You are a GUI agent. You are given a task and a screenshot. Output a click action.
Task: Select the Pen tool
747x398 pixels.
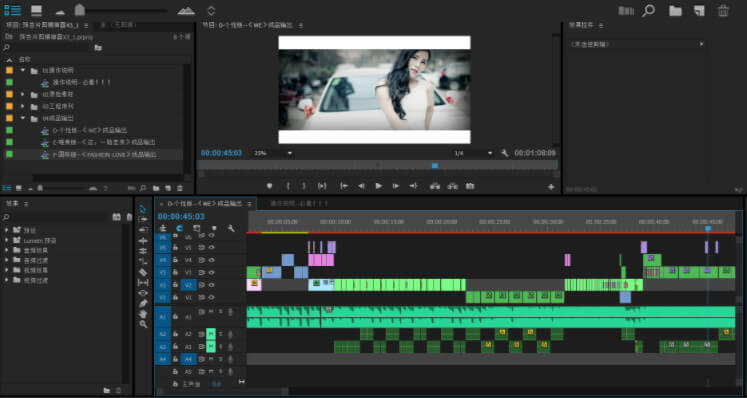143,303
